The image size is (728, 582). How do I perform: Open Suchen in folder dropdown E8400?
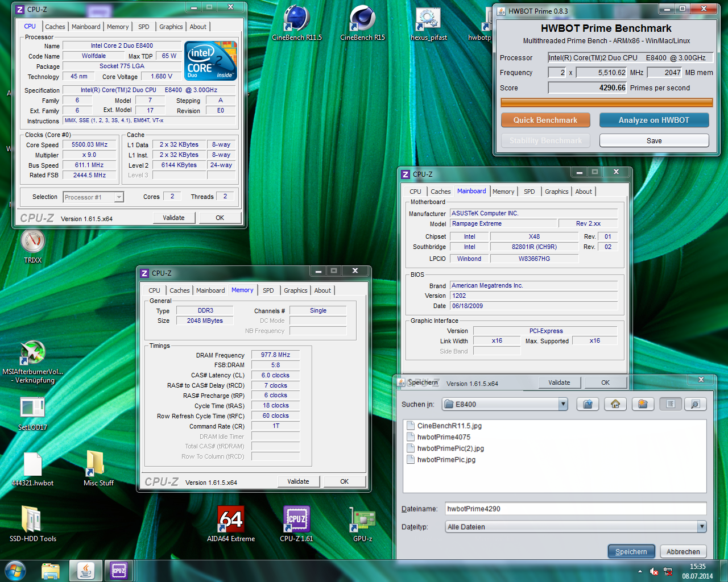point(505,404)
